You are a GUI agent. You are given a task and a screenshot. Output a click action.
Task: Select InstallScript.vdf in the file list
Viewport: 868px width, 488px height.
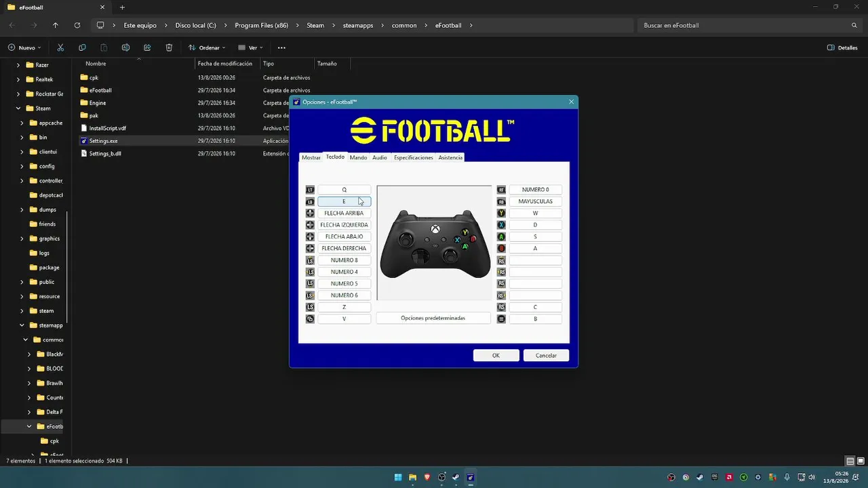pos(107,128)
